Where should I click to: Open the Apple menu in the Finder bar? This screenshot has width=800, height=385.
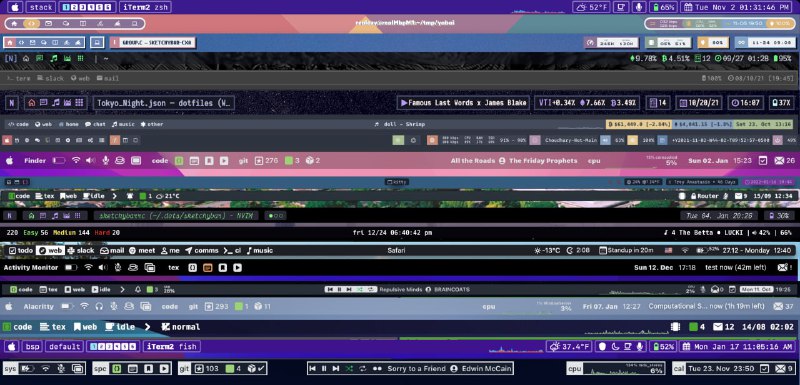(x=9, y=160)
